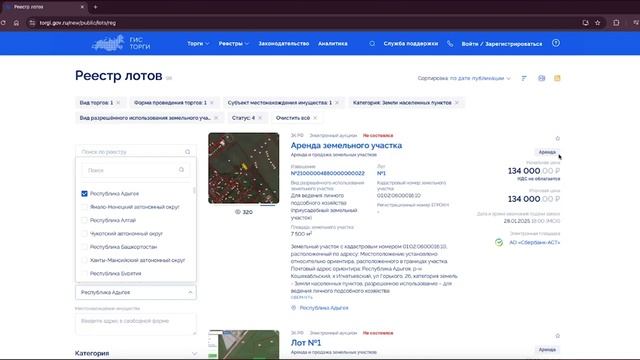Collapse the Республика Адыгея region selector
This screenshot has height=360, width=640.
(136, 292)
